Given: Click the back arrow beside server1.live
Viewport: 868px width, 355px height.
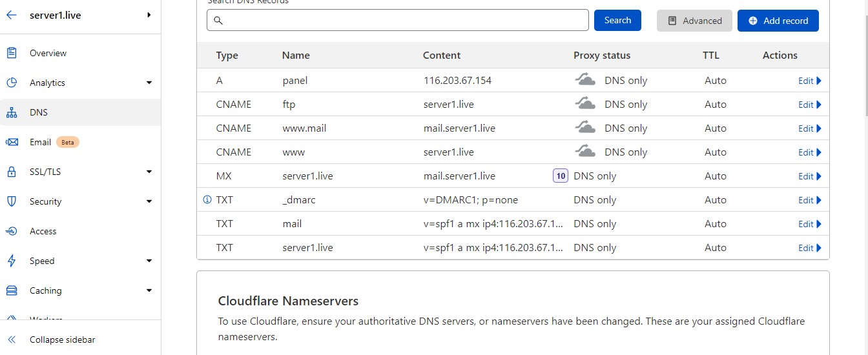Looking at the screenshot, I should point(12,15).
